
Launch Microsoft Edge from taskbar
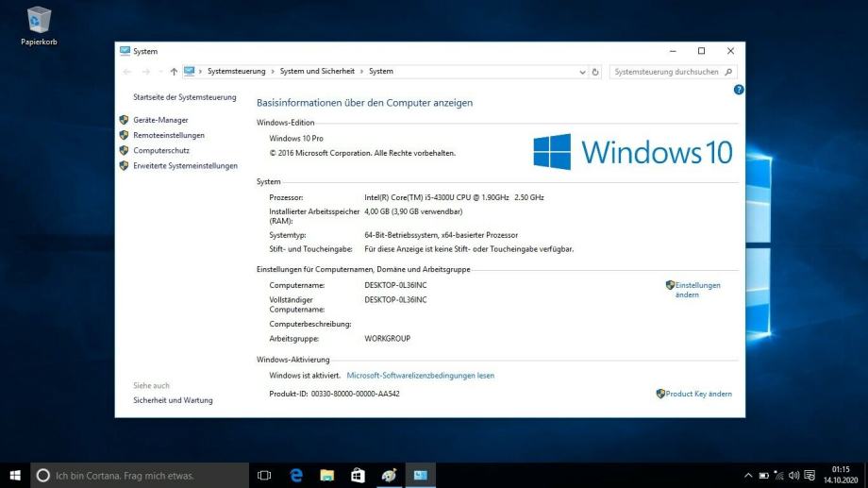[296, 476]
